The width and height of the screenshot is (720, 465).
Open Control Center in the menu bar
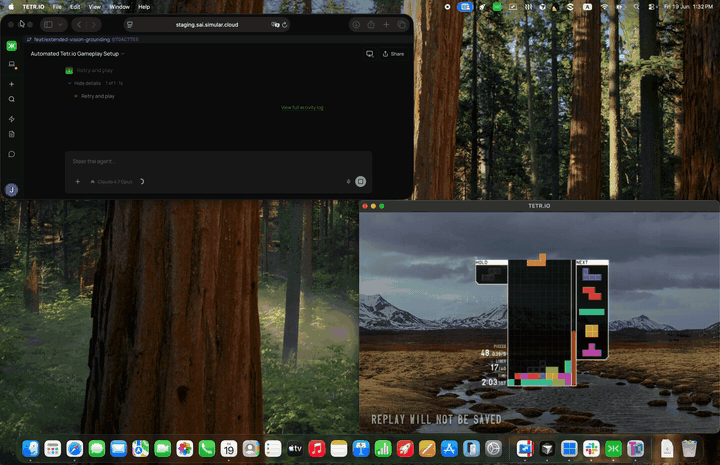(x=651, y=7)
